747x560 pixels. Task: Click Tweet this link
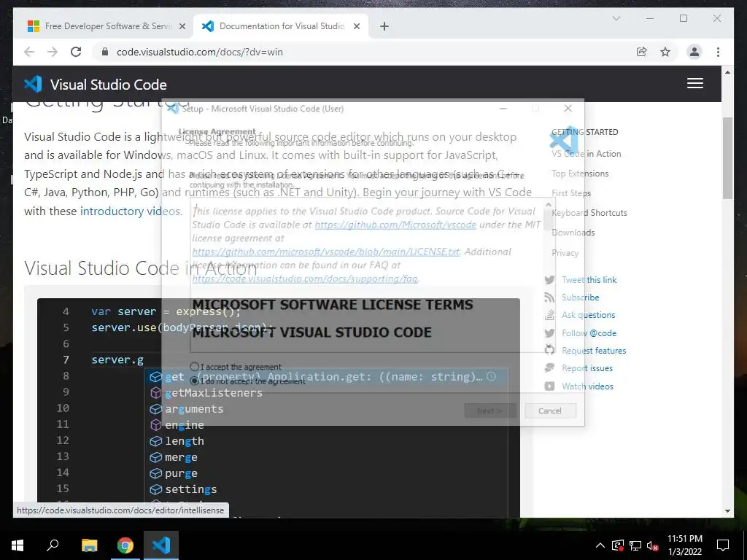pos(589,279)
